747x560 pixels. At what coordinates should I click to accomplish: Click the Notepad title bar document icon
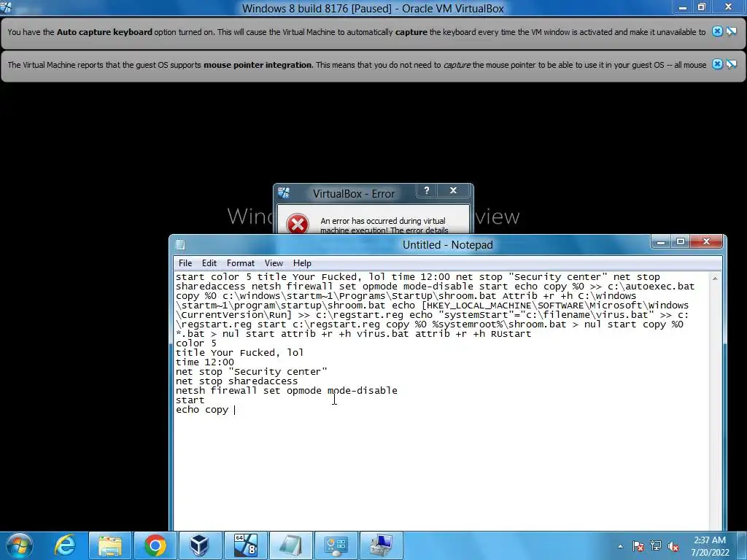pos(180,245)
